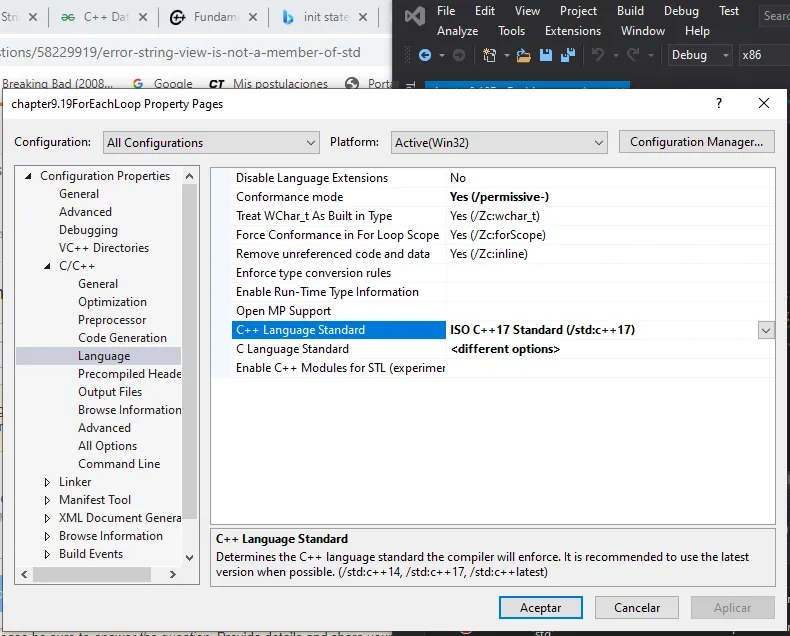
Task: Click the Save All icon in Visual Studio toolbar
Action: point(568,55)
